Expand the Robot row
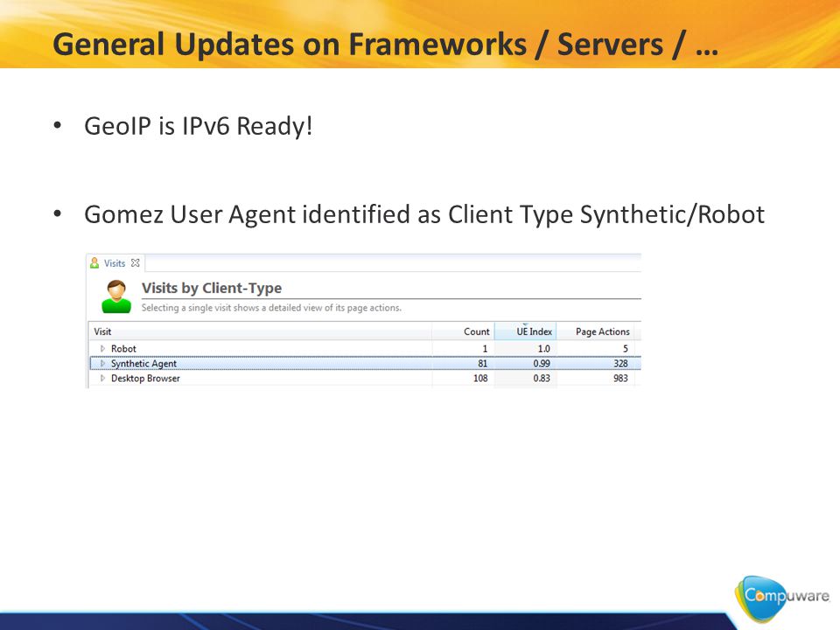Viewport: 840px width, 630px height. click(103, 349)
